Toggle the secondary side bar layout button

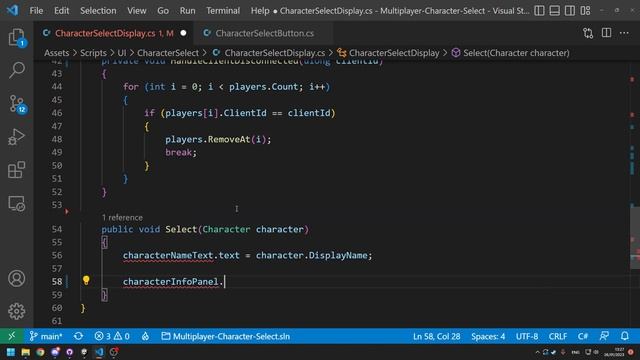[x=570, y=11]
